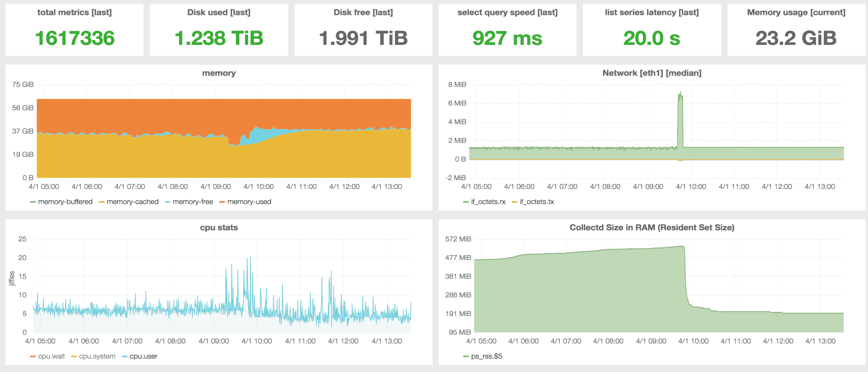868x372 pixels.
Task: Select the 927 ms query speed value
Action: (x=507, y=38)
